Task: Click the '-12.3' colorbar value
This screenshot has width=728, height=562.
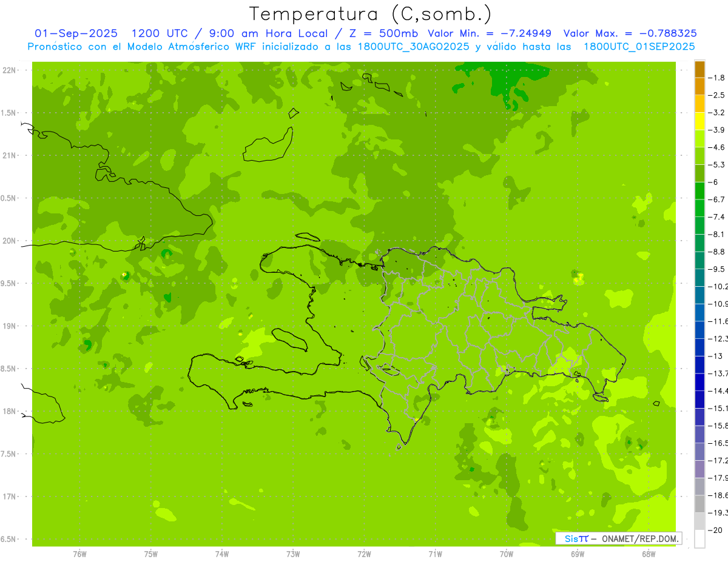Action: click(x=718, y=338)
